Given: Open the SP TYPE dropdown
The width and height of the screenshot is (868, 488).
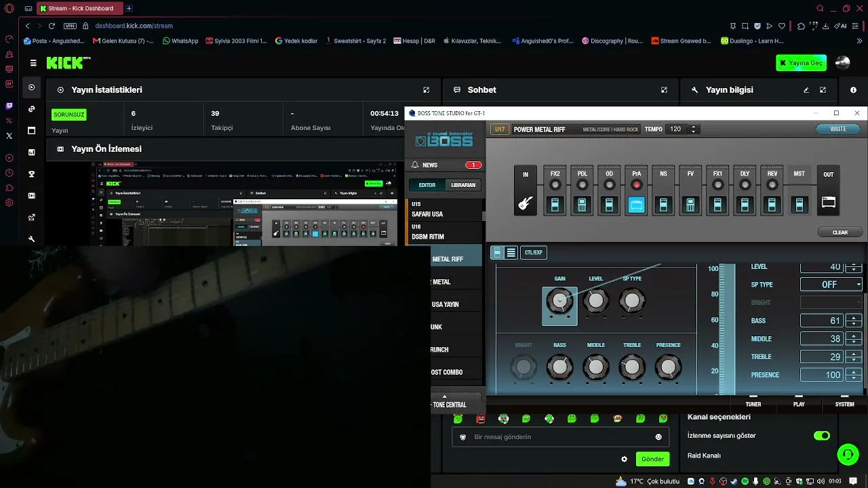Looking at the screenshot, I should tap(831, 285).
